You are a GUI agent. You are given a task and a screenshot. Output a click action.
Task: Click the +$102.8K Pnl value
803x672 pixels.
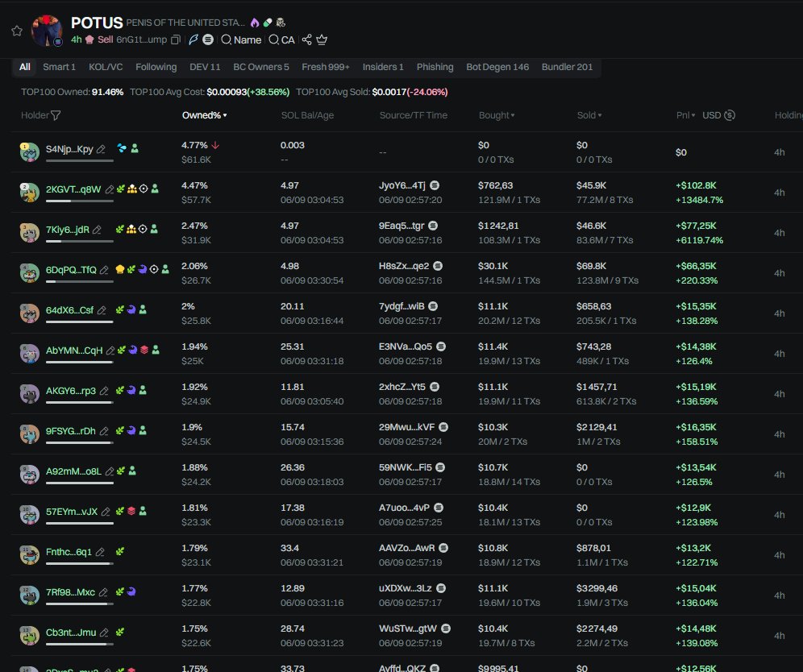696,186
